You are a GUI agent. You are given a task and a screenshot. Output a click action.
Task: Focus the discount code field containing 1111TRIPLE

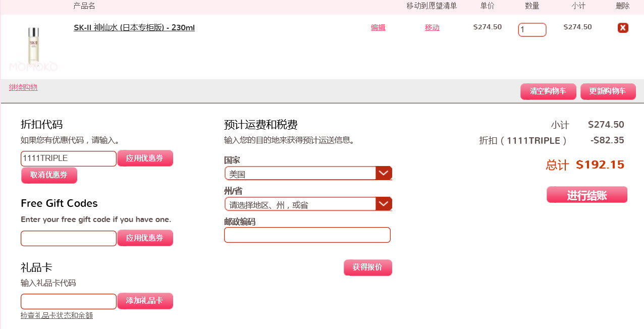tap(69, 158)
